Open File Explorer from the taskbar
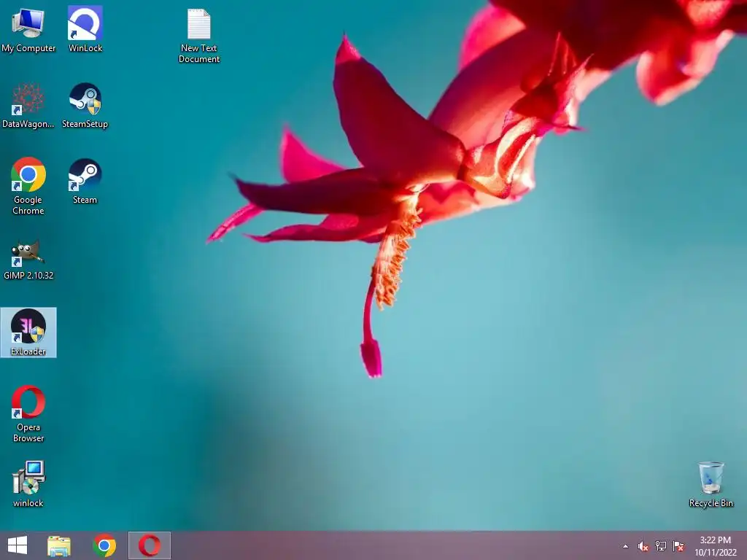This screenshot has height=560, width=747. pos(59,545)
